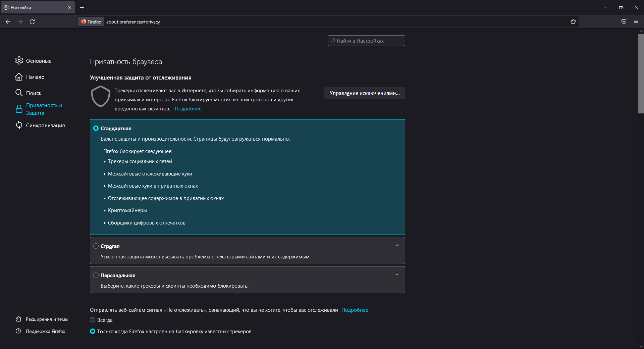Select the Персональная protection radio button
The height and width of the screenshot is (349, 644).
coord(96,276)
